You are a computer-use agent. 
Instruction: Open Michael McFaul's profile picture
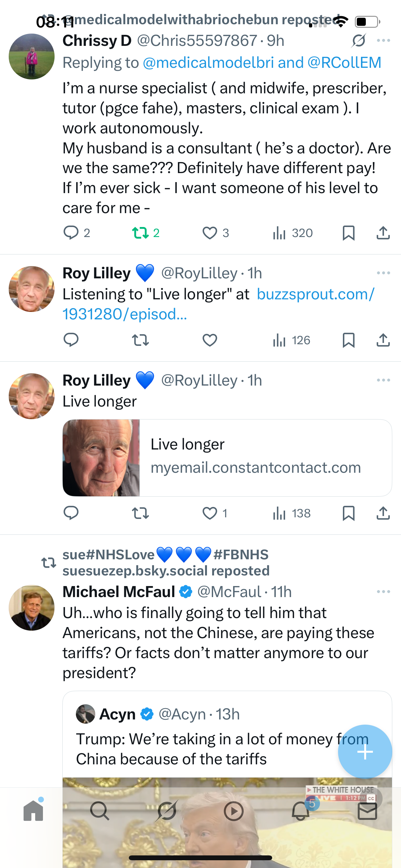32,607
